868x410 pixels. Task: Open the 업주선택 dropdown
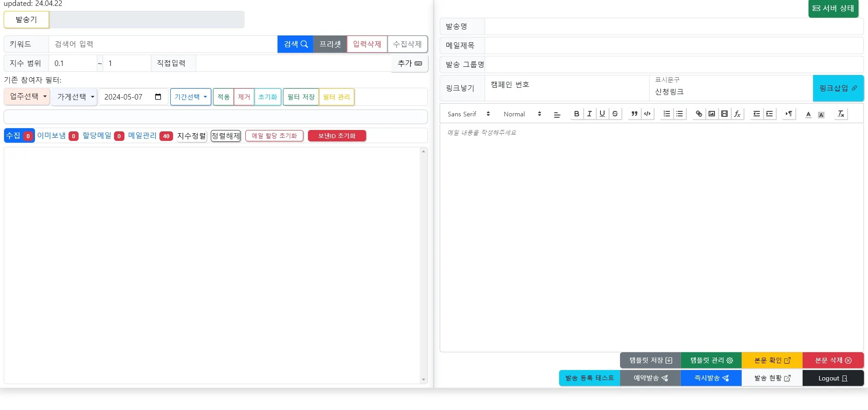(26, 96)
